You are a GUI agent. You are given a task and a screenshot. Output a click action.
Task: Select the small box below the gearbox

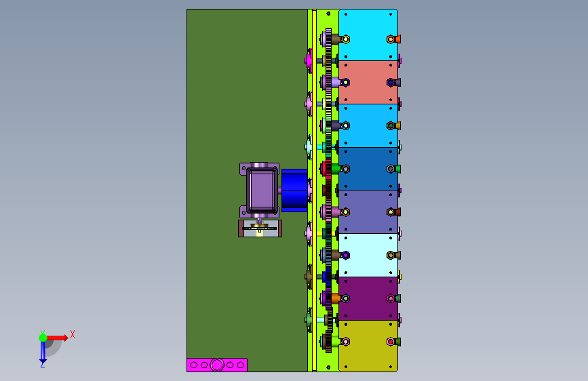[x=260, y=228]
